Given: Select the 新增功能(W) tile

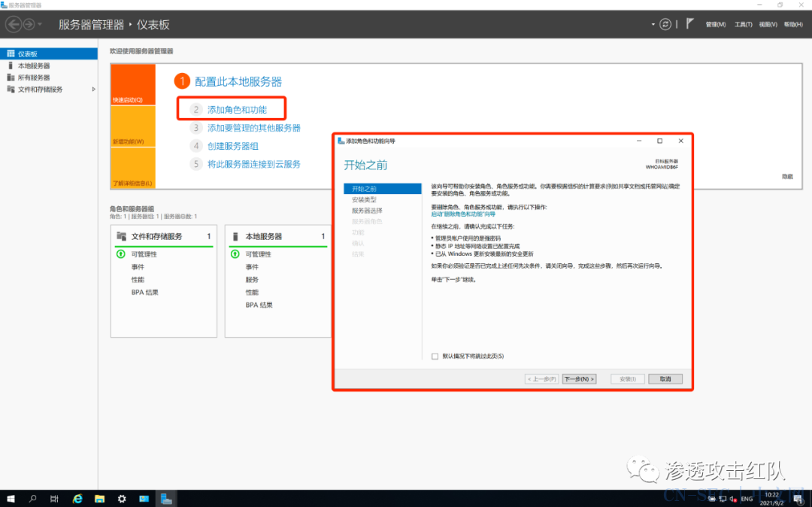Looking at the screenshot, I should [133, 126].
